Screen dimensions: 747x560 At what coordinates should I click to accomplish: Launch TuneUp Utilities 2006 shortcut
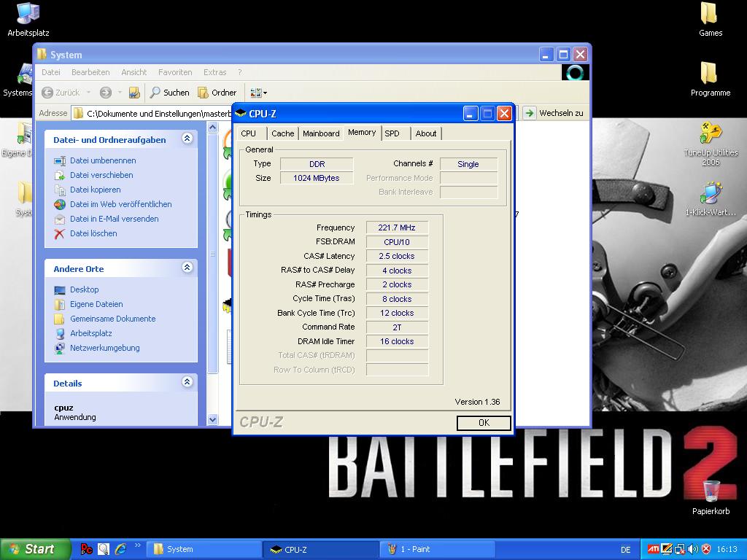click(x=711, y=144)
